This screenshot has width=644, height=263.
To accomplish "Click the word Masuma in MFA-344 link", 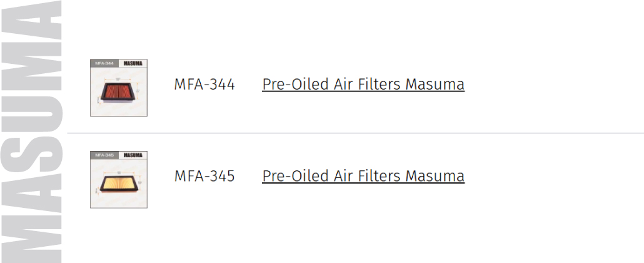I will (435, 84).
